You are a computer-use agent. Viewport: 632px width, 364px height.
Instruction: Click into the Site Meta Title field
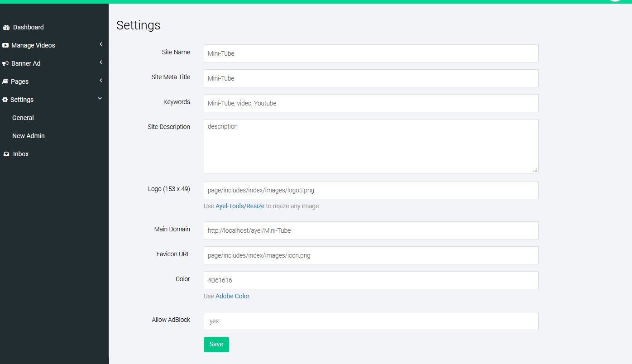tap(371, 78)
